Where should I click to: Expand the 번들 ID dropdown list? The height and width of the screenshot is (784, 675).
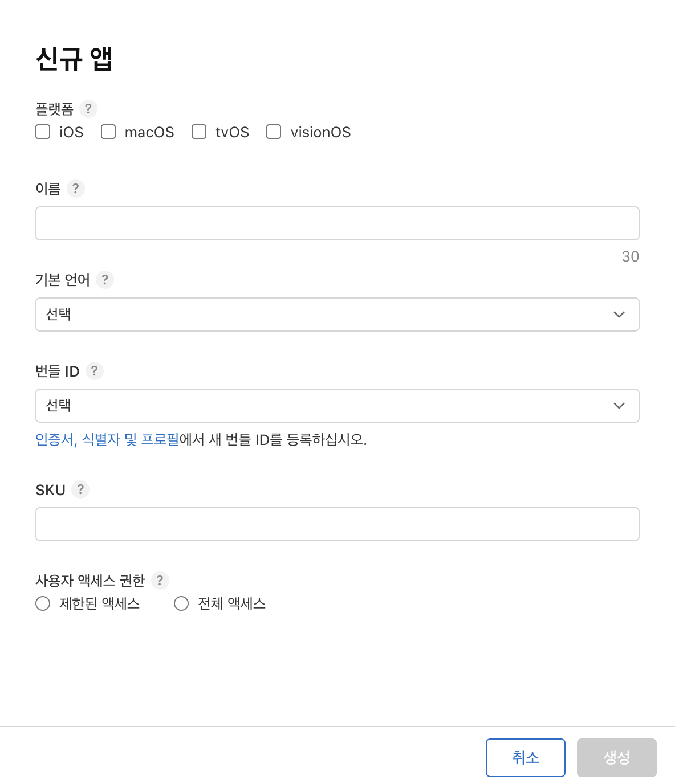337,406
